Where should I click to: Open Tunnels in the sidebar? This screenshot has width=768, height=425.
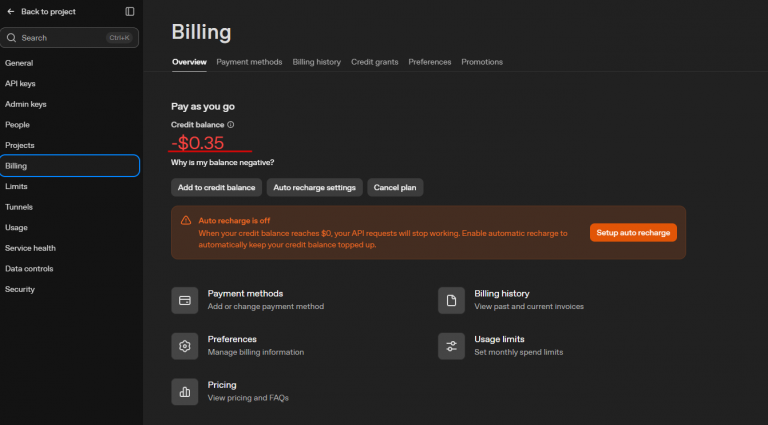[x=19, y=207]
